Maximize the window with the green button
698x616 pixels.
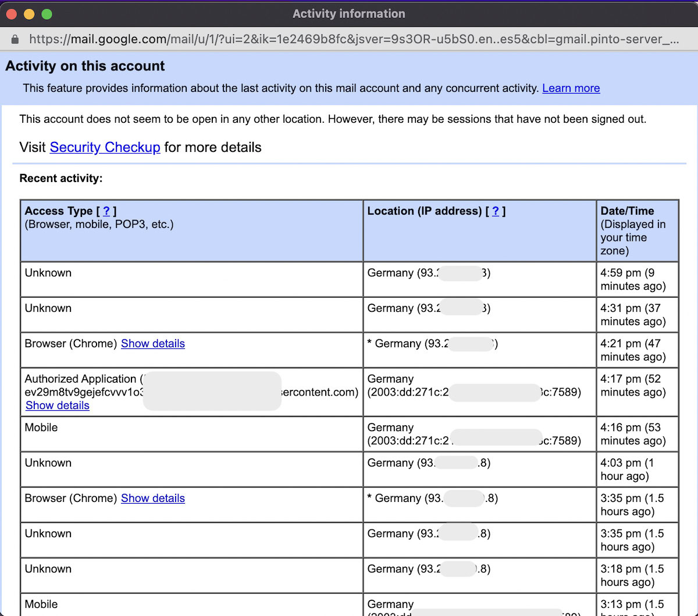[47, 14]
